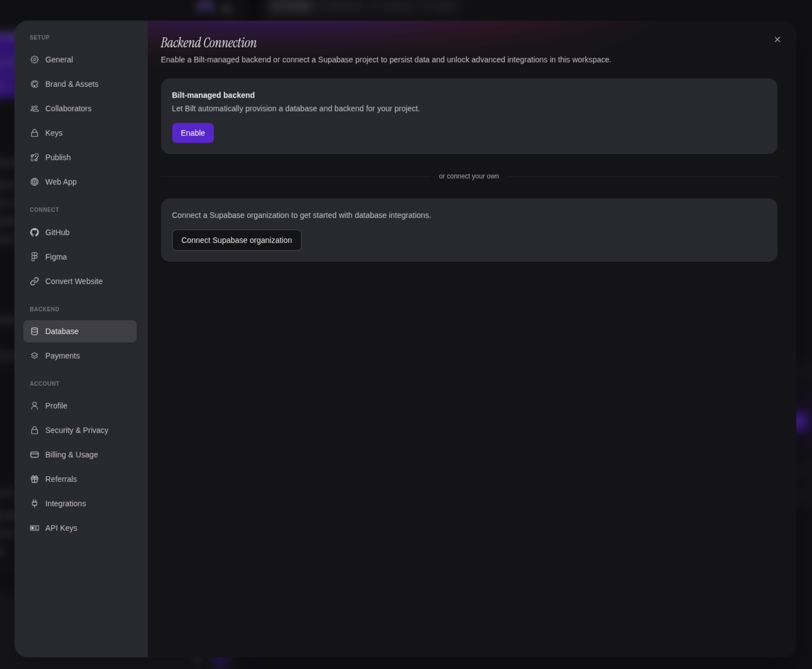Close the settings dialog
The width and height of the screenshot is (812, 669).
pos(777,40)
